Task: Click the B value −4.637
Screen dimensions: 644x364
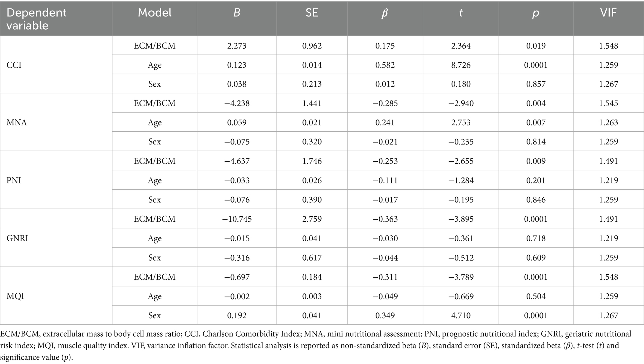Action: click(x=237, y=161)
